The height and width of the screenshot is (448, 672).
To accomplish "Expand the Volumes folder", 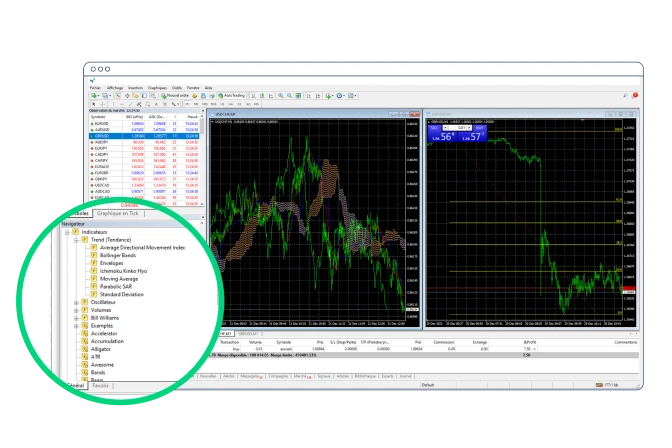I will click(76, 310).
